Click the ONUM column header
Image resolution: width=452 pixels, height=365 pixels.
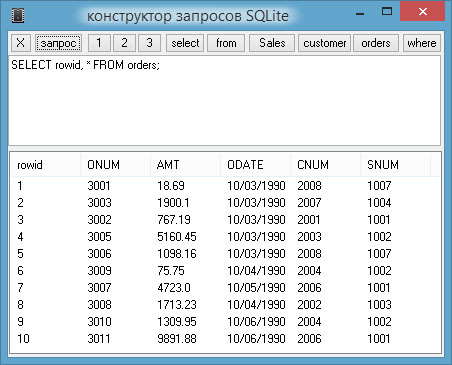115,165
